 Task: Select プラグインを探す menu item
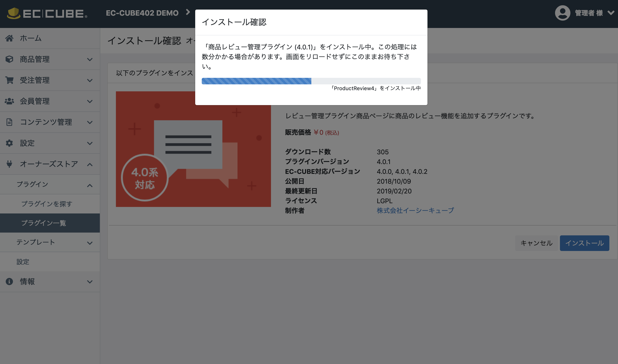[47, 204]
